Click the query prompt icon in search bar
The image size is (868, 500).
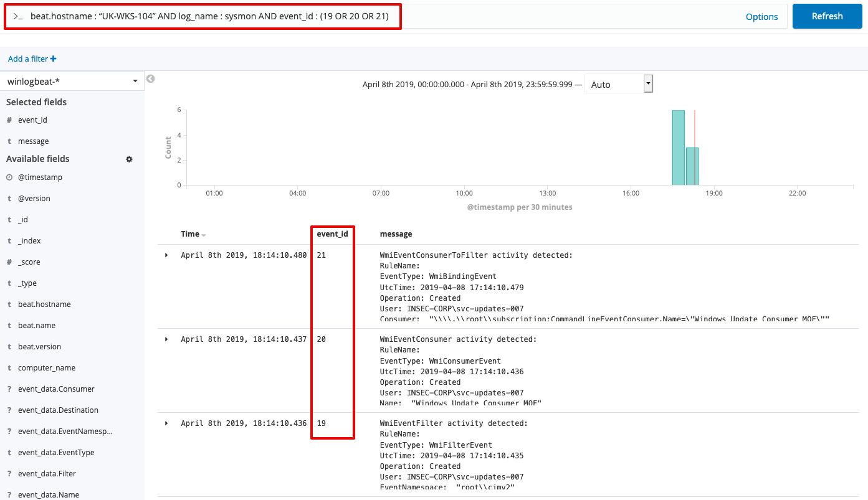click(17, 16)
